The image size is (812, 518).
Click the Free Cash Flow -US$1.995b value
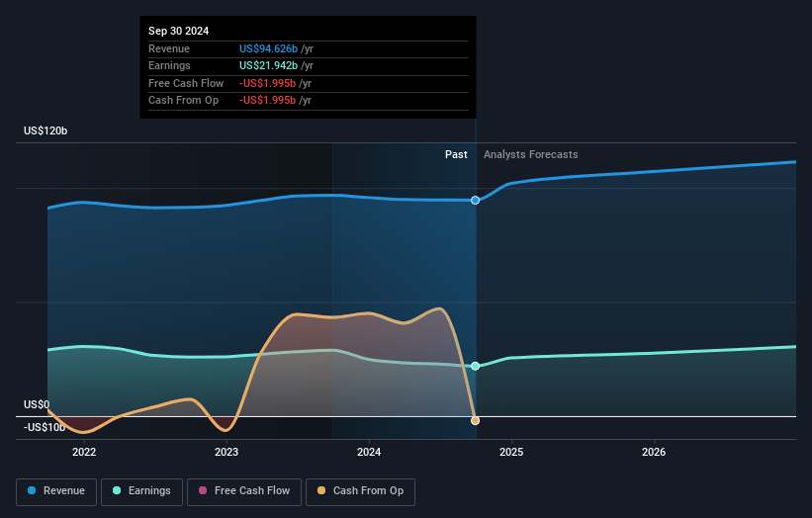point(267,83)
